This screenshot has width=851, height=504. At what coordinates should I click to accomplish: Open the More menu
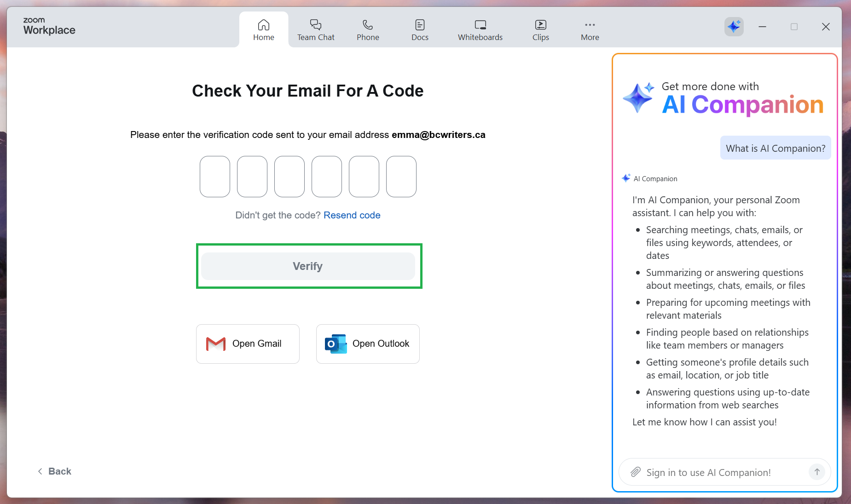tap(590, 30)
